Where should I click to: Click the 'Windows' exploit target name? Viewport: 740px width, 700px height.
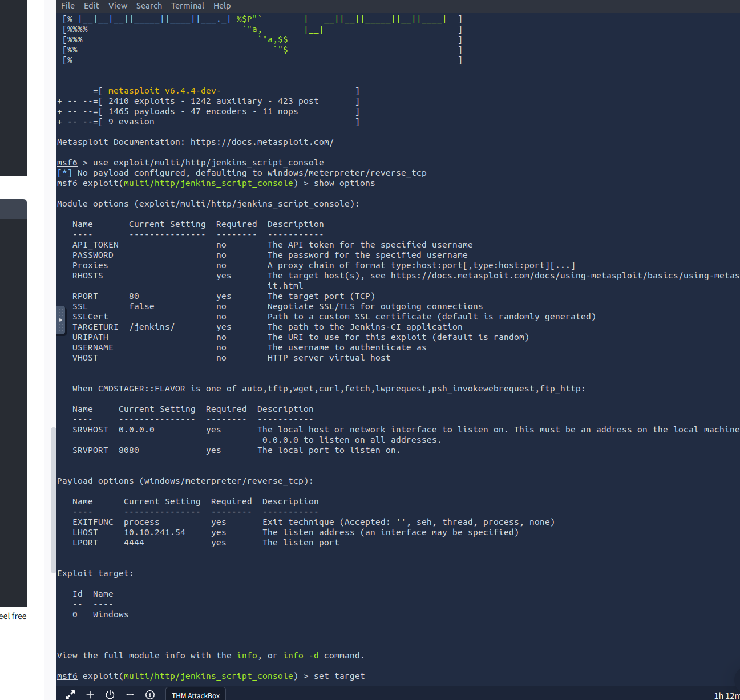[x=111, y=614]
